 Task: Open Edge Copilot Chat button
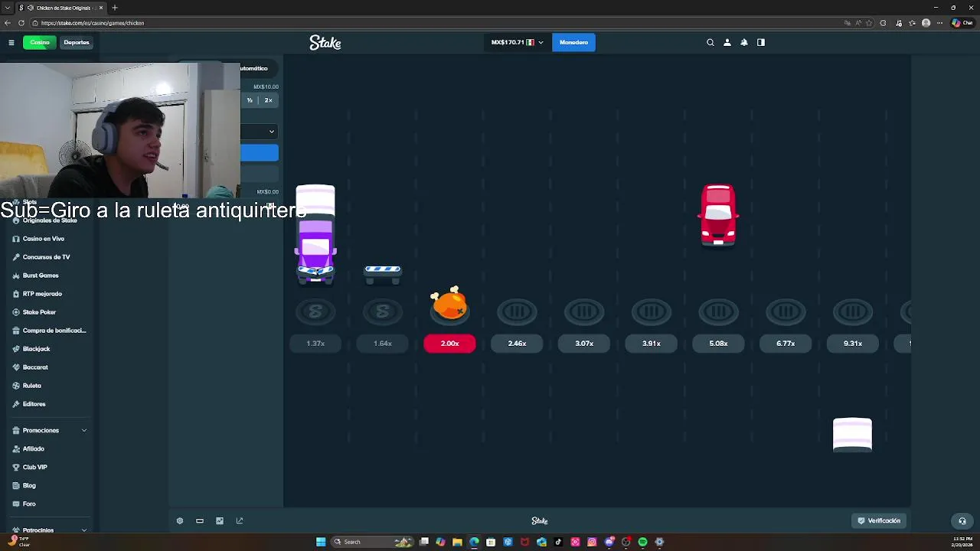click(962, 23)
